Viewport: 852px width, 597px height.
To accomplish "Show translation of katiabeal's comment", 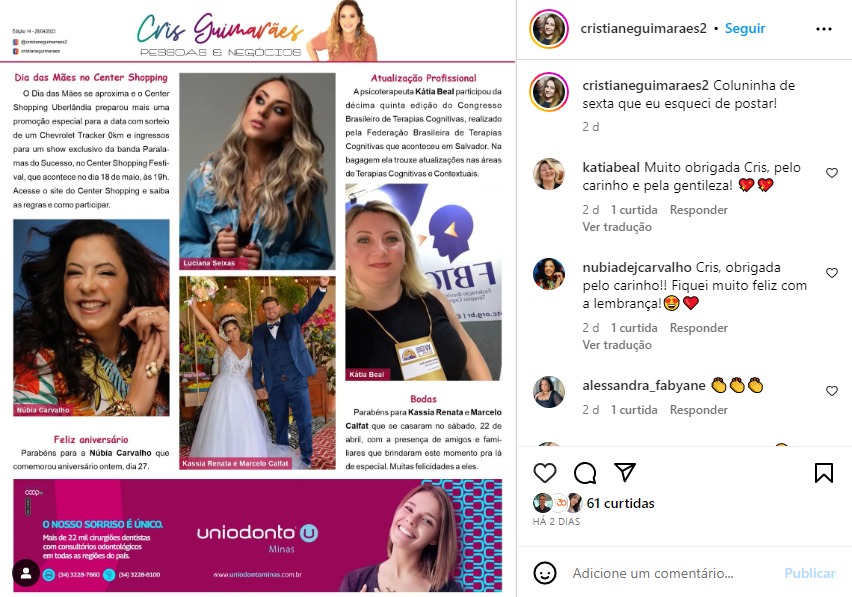I will point(617,227).
